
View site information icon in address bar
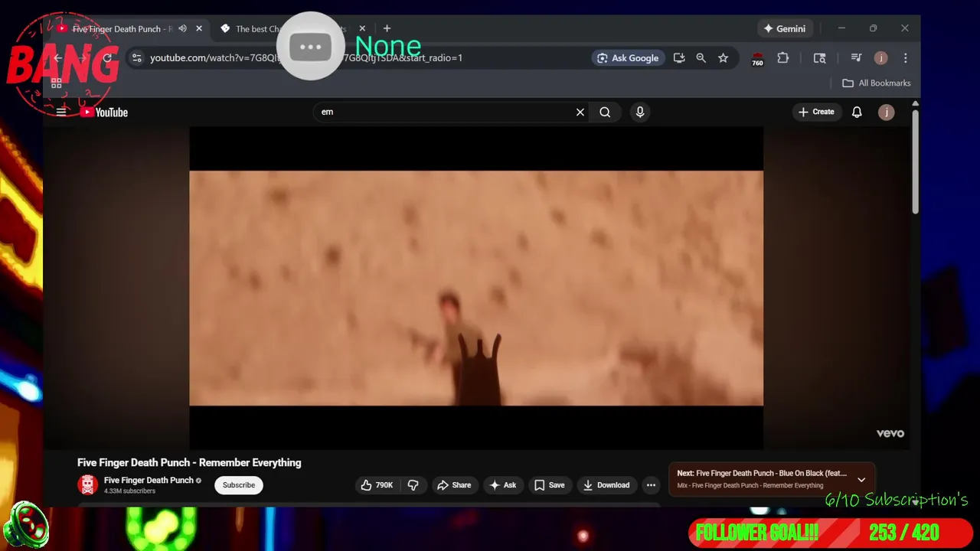pos(136,58)
